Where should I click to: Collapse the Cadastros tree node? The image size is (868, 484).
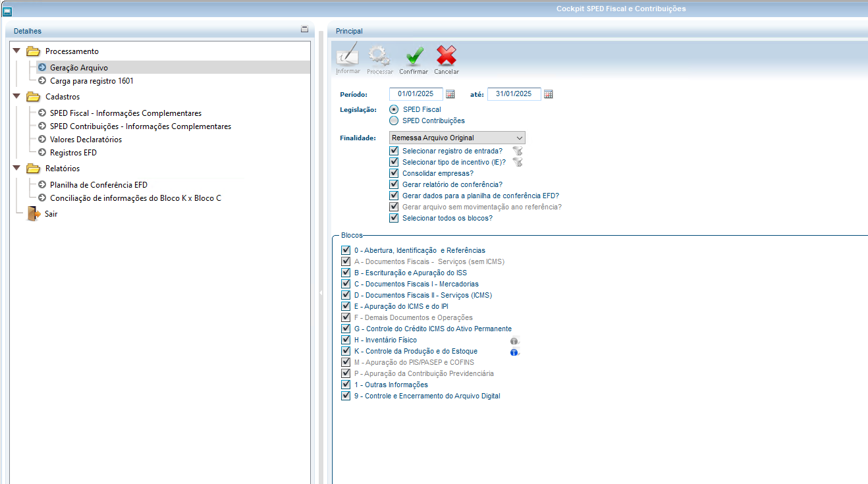pos(16,96)
